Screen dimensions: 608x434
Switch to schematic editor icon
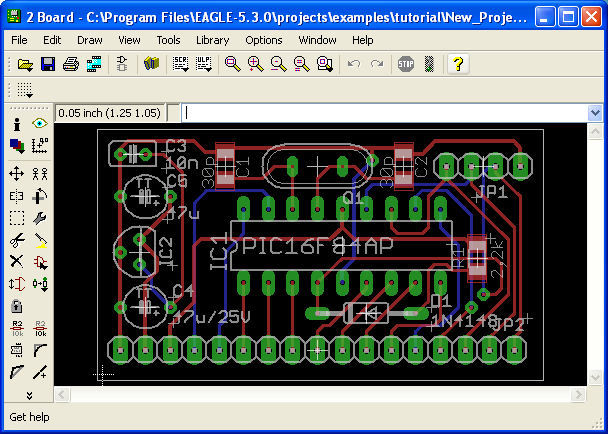[122, 64]
